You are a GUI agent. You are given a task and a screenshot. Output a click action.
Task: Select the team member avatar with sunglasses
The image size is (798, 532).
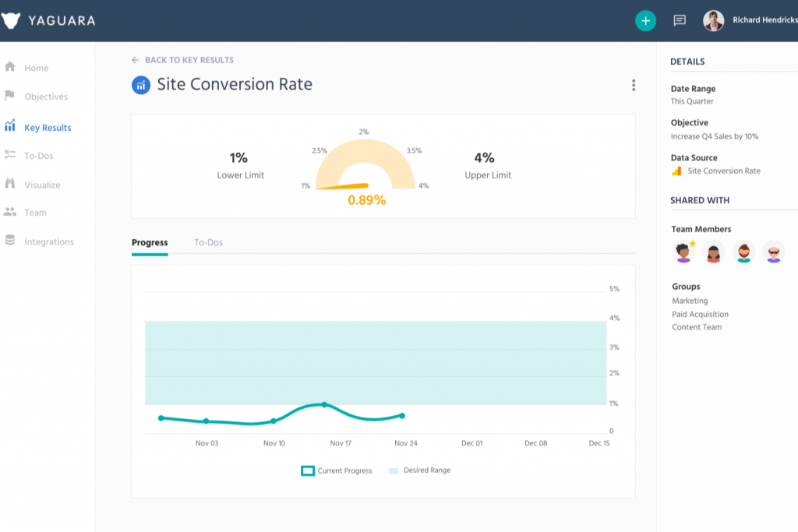[x=773, y=252]
